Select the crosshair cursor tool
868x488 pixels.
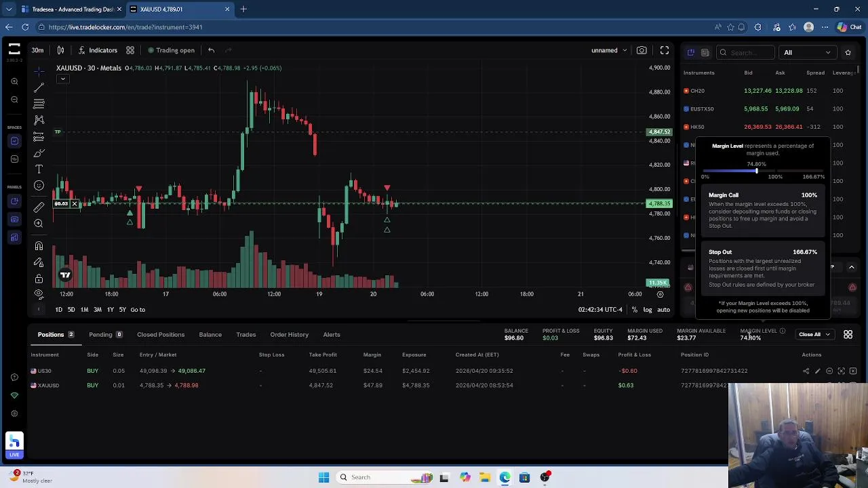[x=39, y=71]
